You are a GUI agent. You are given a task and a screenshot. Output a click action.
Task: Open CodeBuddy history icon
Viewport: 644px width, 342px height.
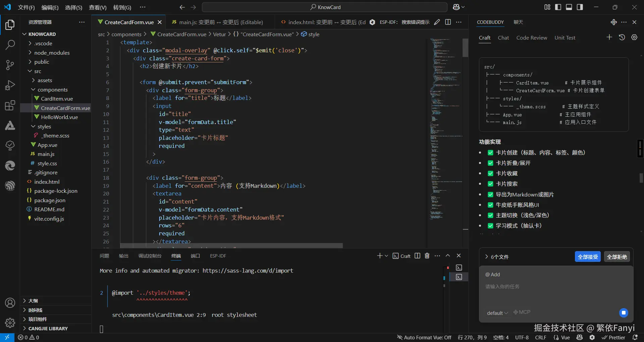point(622,38)
